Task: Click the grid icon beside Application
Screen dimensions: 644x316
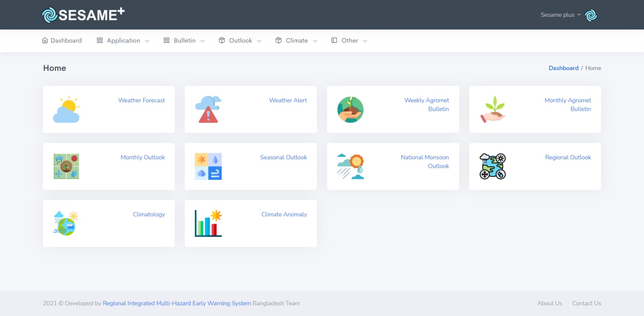Action: [100, 40]
